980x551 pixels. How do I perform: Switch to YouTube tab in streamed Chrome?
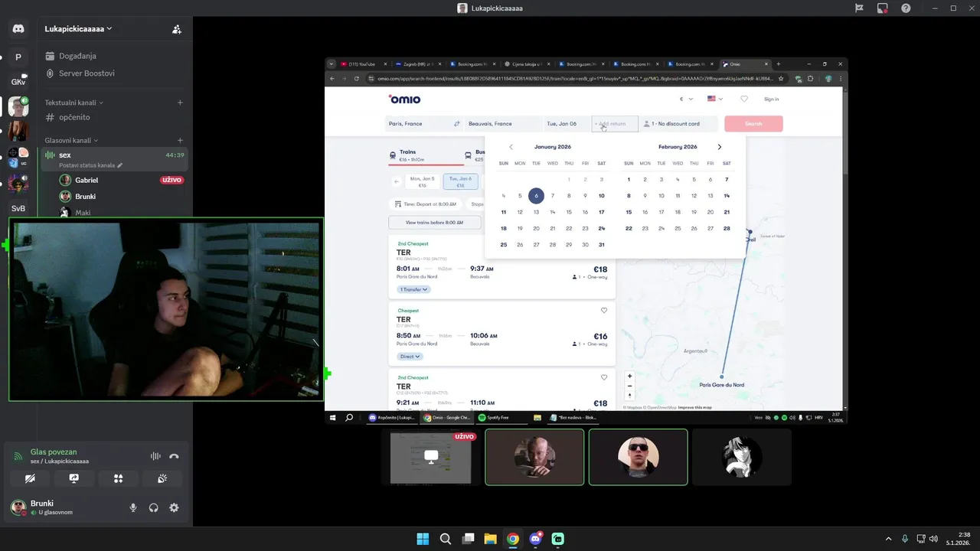pos(361,64)
